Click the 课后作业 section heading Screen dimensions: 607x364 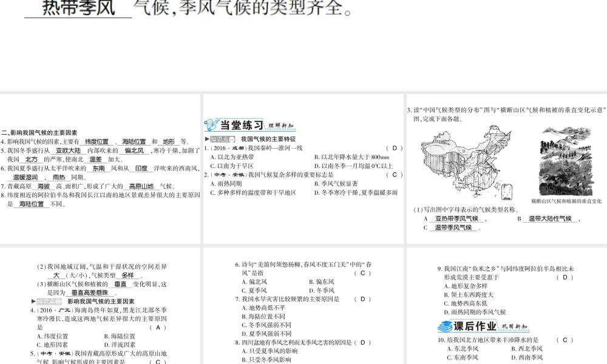pyautogui.click(x=475, y=326)
